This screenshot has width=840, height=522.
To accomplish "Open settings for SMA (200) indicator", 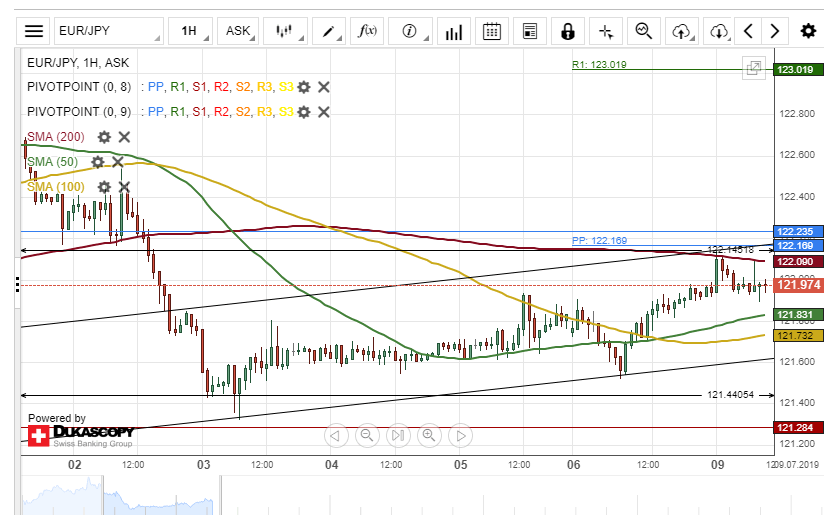I will tap(104, 137).
